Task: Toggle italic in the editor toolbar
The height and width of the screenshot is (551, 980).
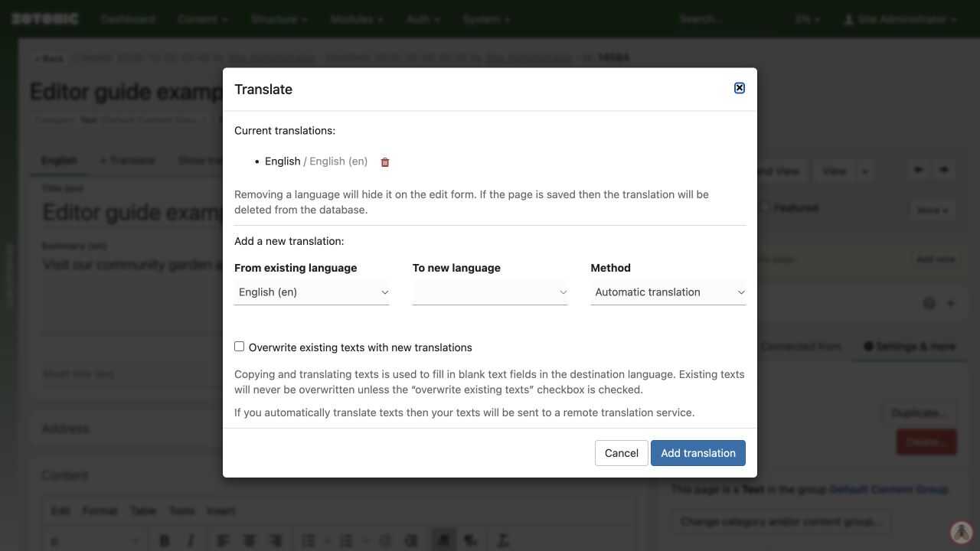Action: click(191, 541)
